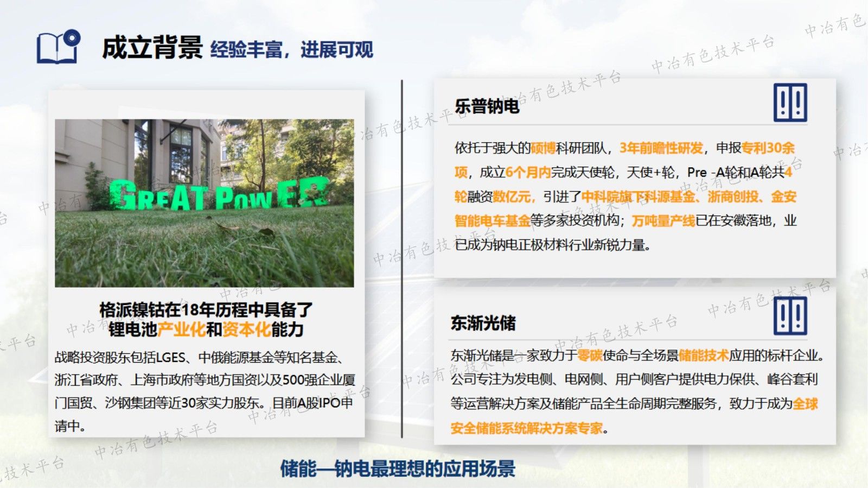Click the open book icon beside 成立背景
The image size is (868, 488).
pyautogui.click(x=59, y=47)
